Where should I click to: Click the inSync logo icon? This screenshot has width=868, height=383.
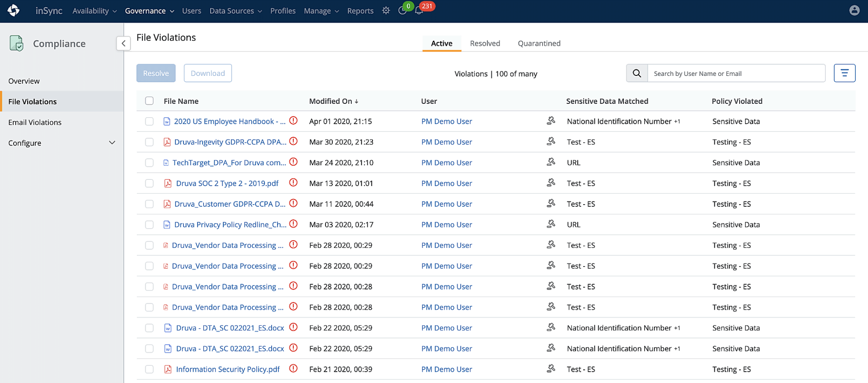tap(14, 10)
